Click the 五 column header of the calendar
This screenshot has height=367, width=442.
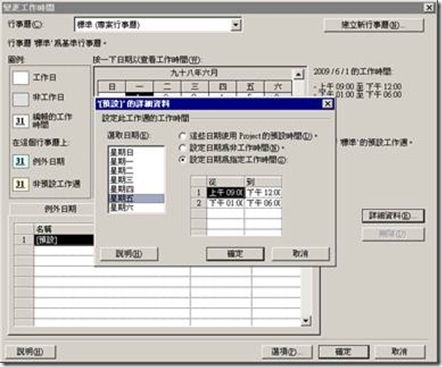pos(250,87)
